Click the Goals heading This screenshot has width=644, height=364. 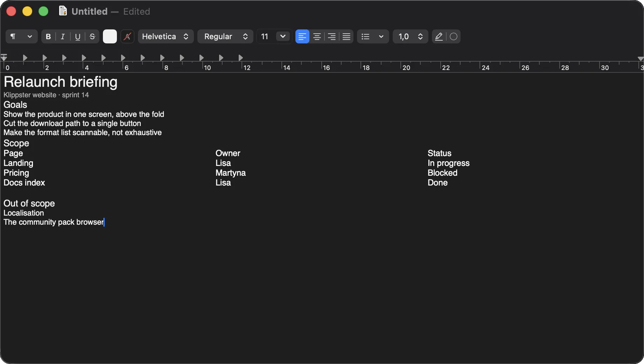pyautogui.click(x=15, y=105)
